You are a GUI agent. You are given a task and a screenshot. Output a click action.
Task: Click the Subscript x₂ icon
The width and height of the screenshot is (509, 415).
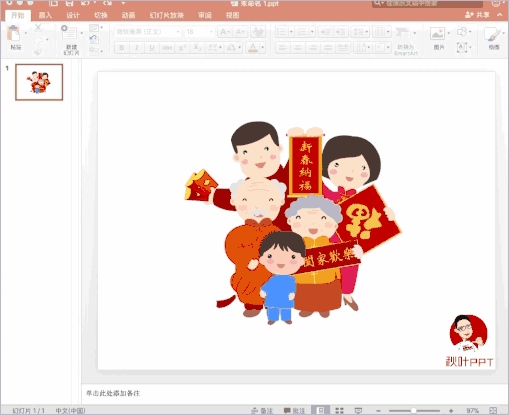tap(197, 48)
